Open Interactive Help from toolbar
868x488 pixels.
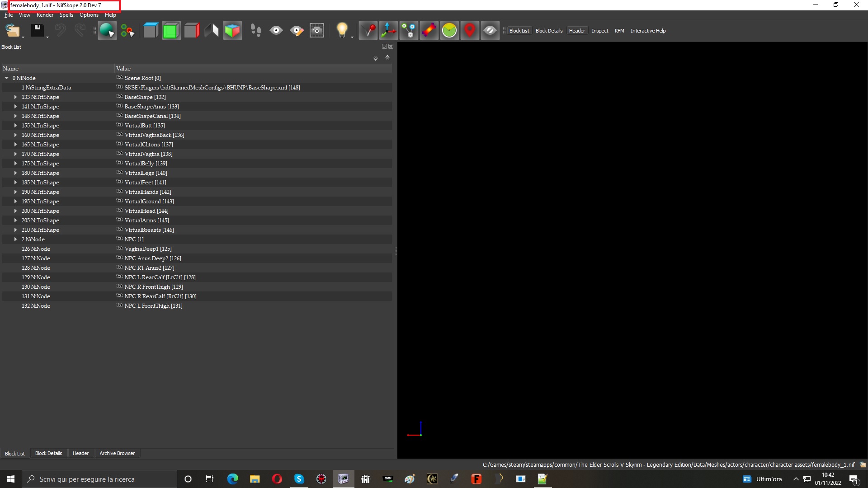tap(648, 31)
